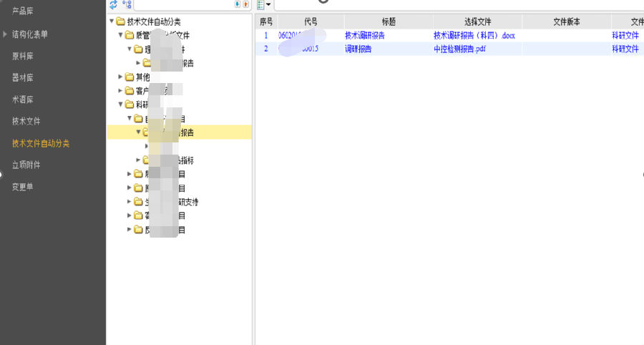
Task: Open 中控检测报告.pdf file link
Action: (459, 49)
